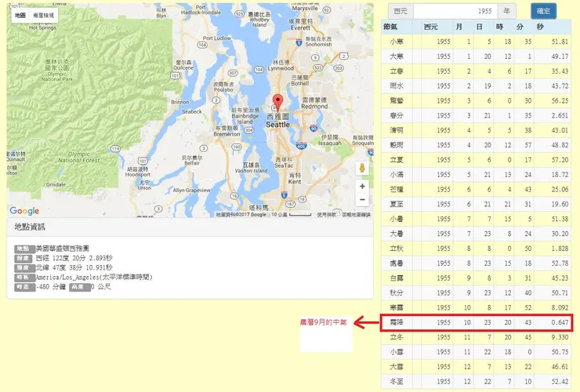Click the Olympic National Forest label
Viewport: 580px width, 392px height.
pos(79,157)
